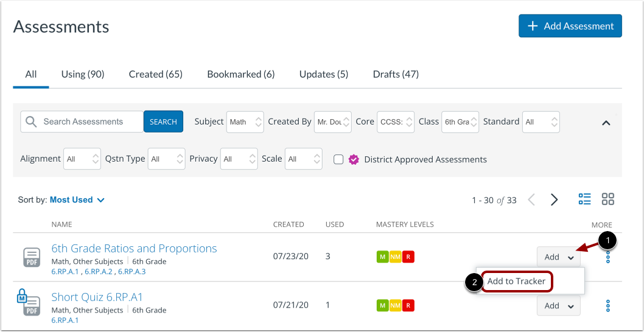Click 6.RP.A.1 link under 6th Grade Ratios
The height and width of the screenshot is (332, 644).
pyautogui.click(x=65, y=271)
